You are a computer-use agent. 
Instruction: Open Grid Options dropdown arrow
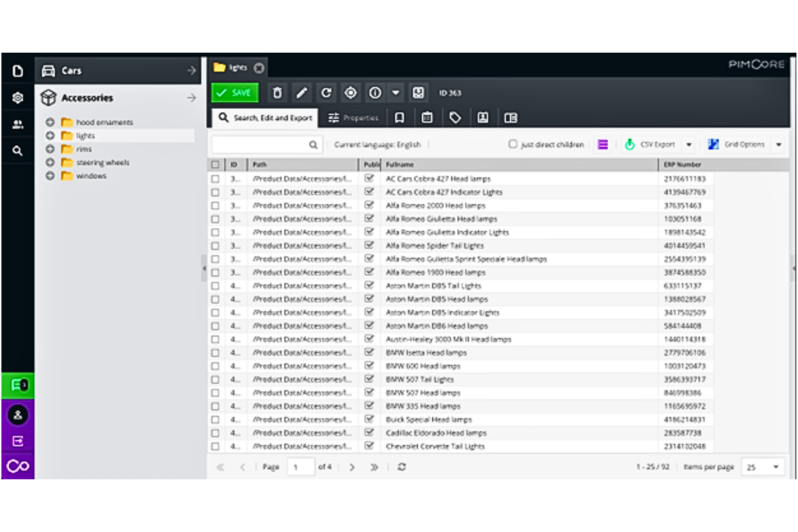click(779, 144)
